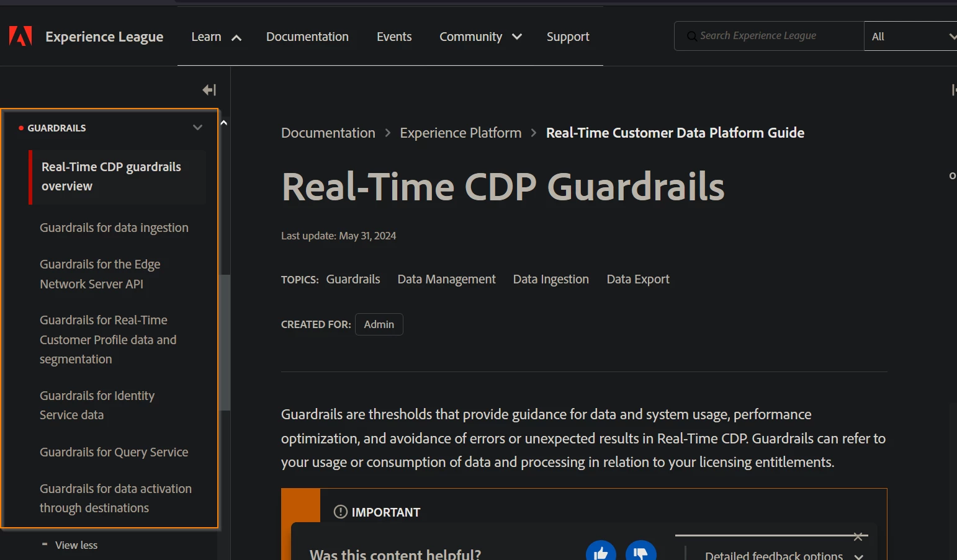Open Guardrails for Identity Service data
957x560 pixels.
coord(97,405)
